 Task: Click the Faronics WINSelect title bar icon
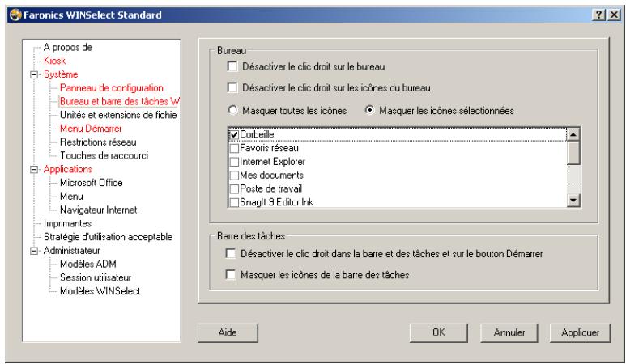point(15,15)
